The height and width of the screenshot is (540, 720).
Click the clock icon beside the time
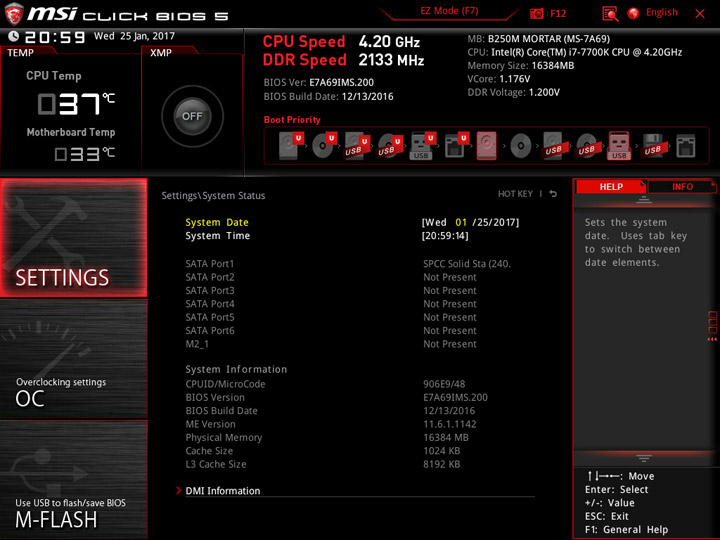[x=13, y=36]
